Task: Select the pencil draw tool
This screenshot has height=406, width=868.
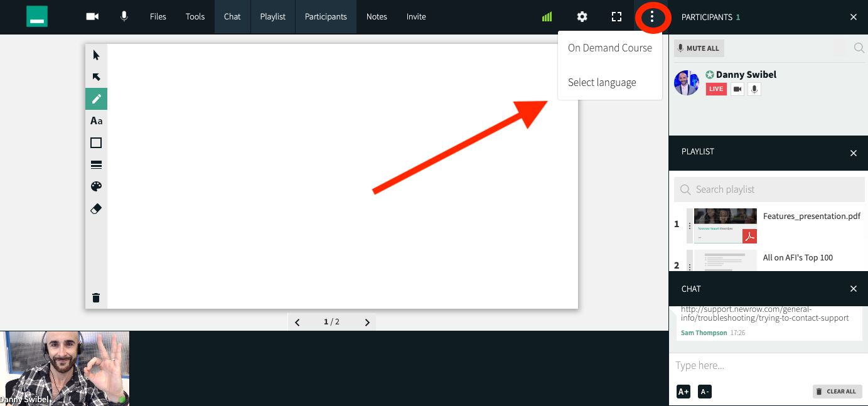Action: click(x=96, y=99)
